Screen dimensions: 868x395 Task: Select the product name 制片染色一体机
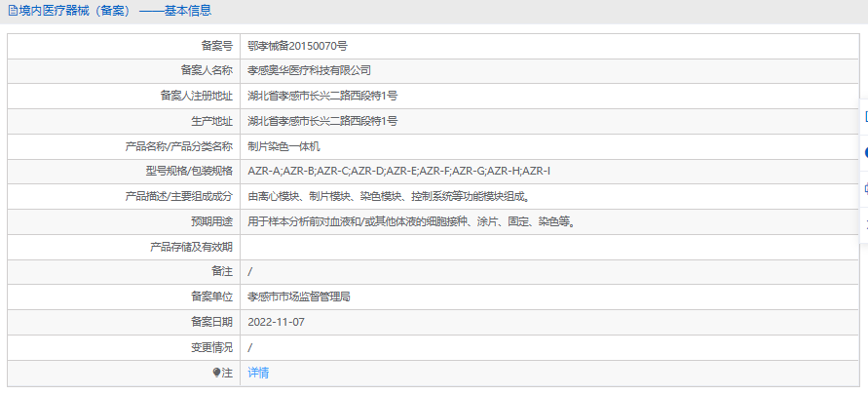(x=283, y=146)
